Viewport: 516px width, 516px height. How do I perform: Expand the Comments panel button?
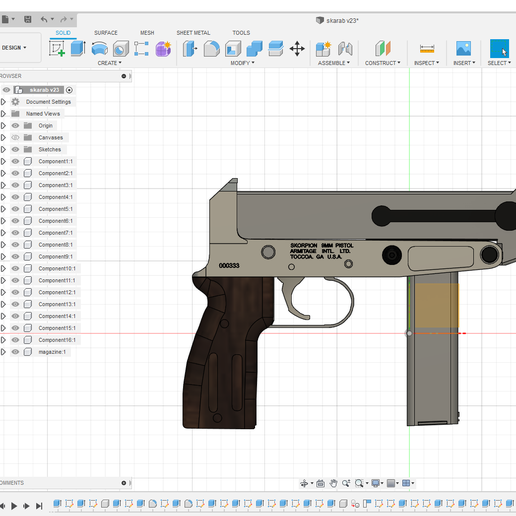[124, 483]
